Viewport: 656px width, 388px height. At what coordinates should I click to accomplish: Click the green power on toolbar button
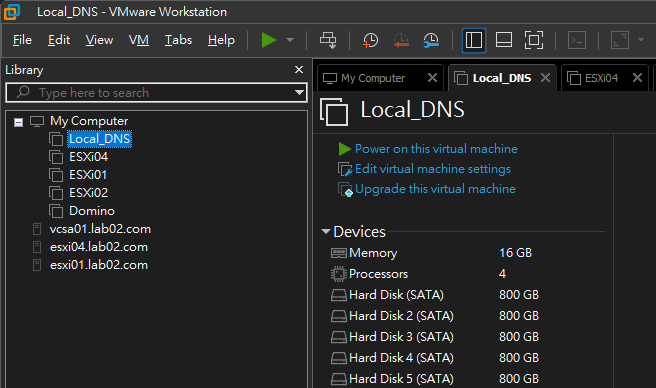pyautogui.click(x=269, y=40)
